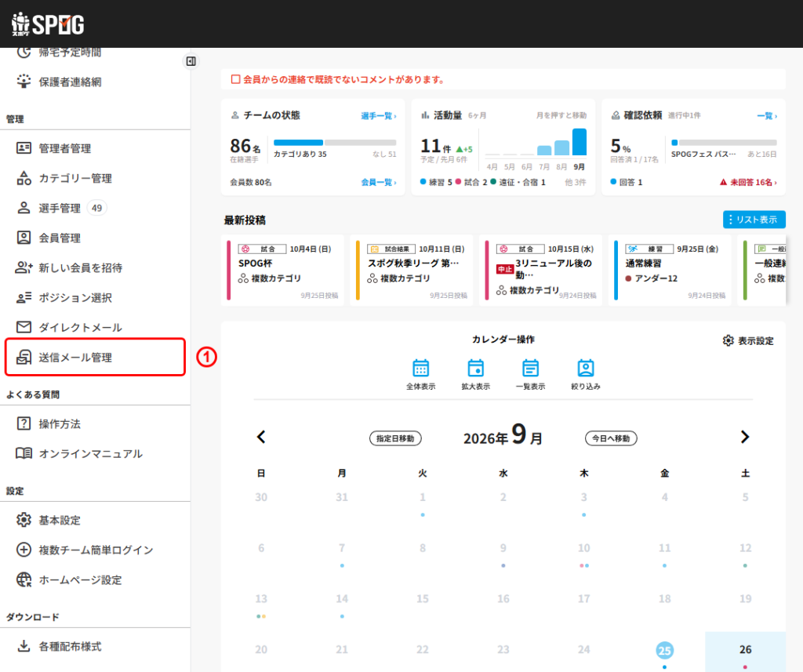The height and width of the screenshot is (672, 803).
Task: Go to previous month arrow
Action: pyautogui.click(x=261, y=437)
